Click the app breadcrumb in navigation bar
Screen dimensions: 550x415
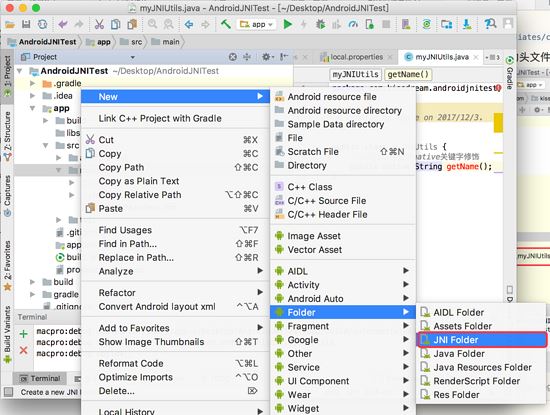(x=99, y=42)
